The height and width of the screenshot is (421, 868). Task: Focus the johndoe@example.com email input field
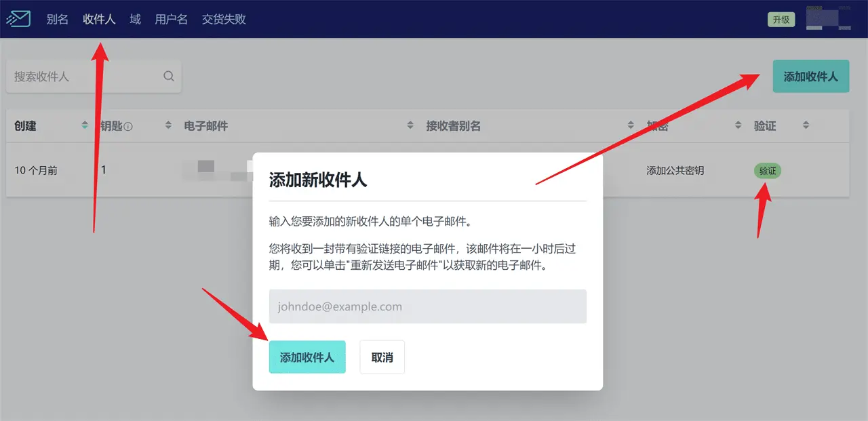pyautogui.click(x=427, y=306)
